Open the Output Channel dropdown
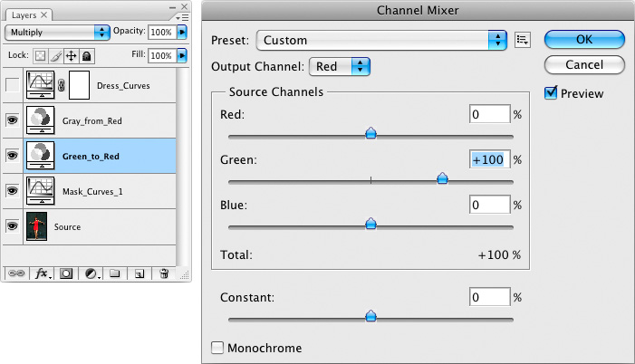Screen dimensions: 635x364 (x=341, y=66)
